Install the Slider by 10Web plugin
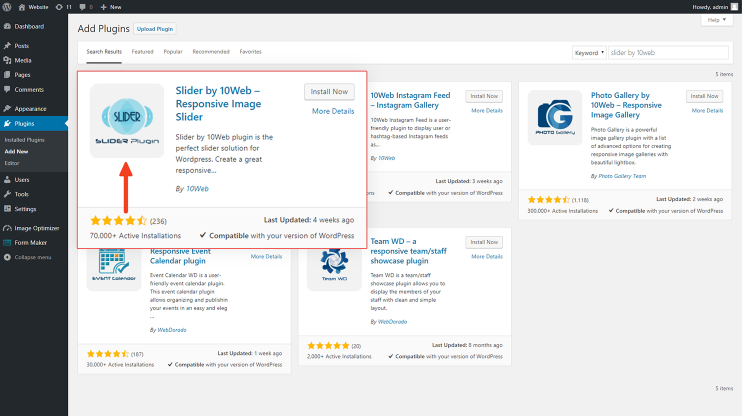Image resolution: width=742 pixels, height=416 pixels. [329, 92]
